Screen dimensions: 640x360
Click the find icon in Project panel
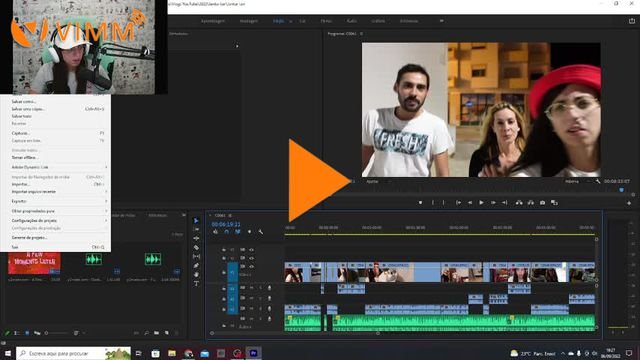[146, 333]
